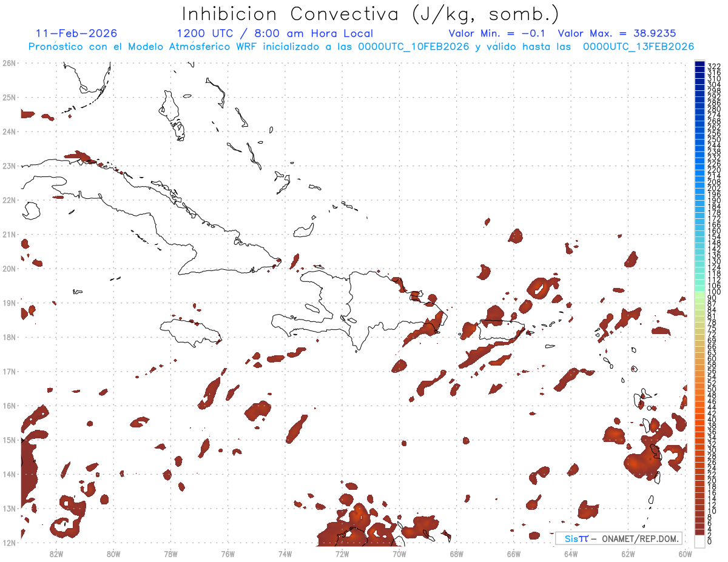728x562 pixels.
Task: Click the blue SisPI logo in legend box
Action: [576, 538]
